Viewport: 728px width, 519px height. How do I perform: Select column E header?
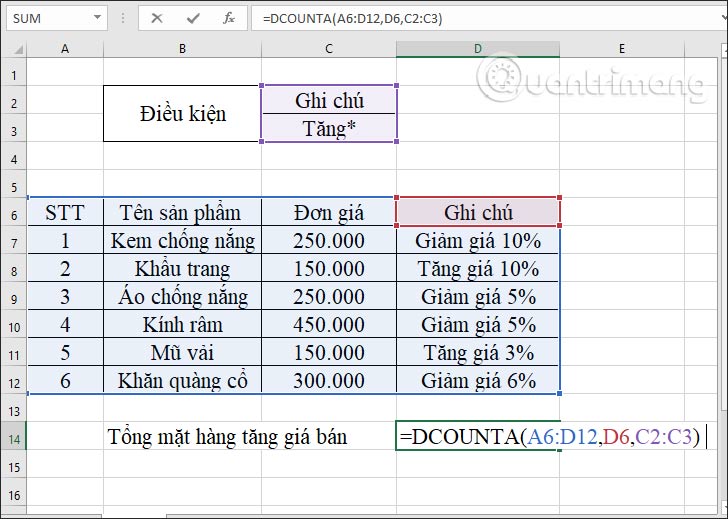pyautogui.click(x=622, y=49)
